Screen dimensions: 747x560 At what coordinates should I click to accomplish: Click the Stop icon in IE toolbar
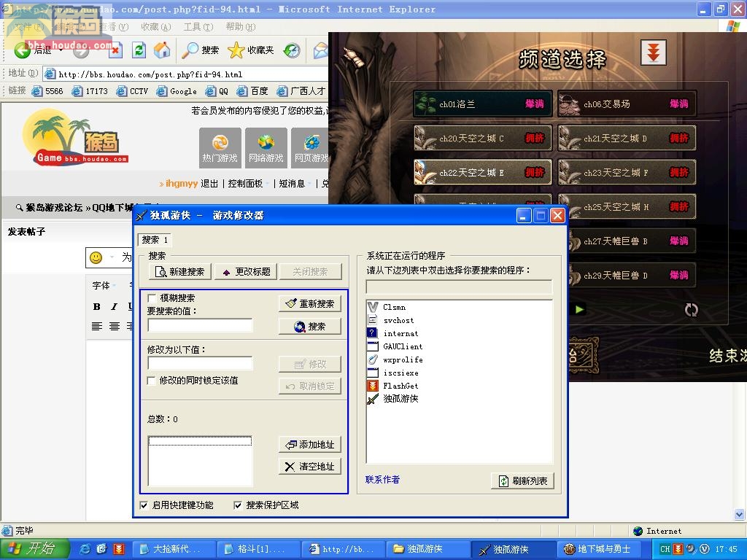116,50
